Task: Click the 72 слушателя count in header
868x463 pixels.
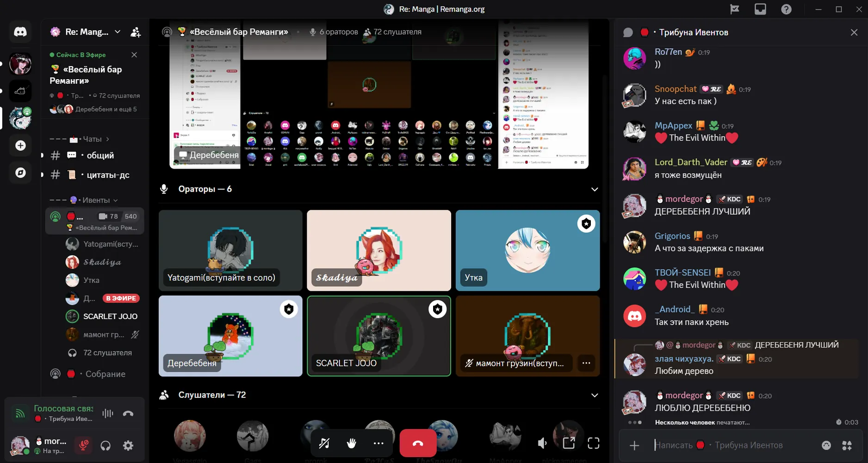Action: [392, 32]
